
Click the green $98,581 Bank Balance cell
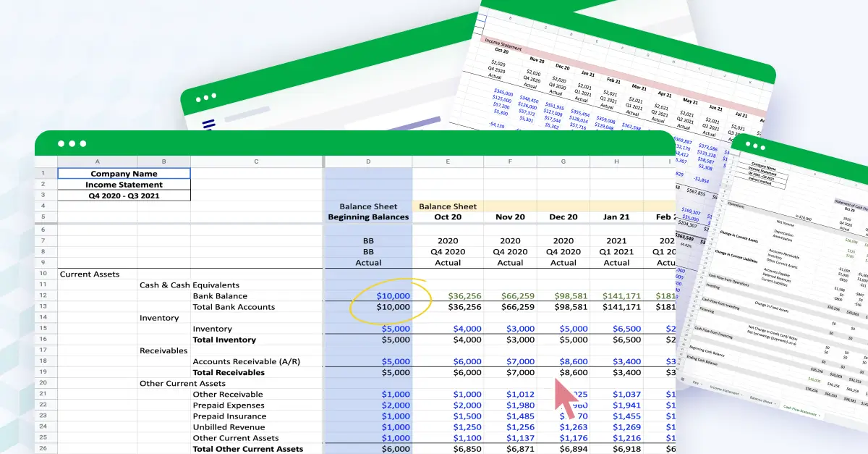[x=563, y=296]
